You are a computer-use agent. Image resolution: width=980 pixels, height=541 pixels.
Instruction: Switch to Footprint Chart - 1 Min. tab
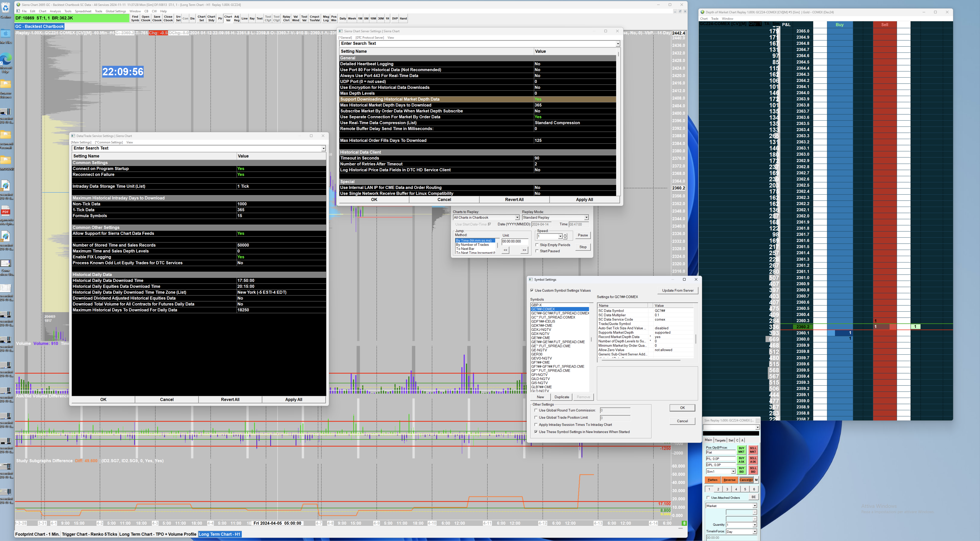tap(37, 534)
